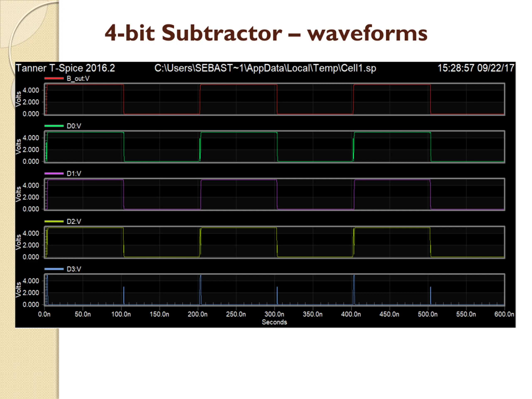Click the 200.0n time axis tick label
Image resolution: width=532 pixels, height=399 pixels.
coord(198,314)
